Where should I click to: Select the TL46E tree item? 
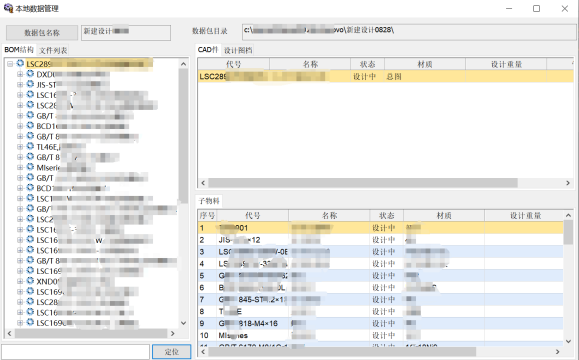61,147
